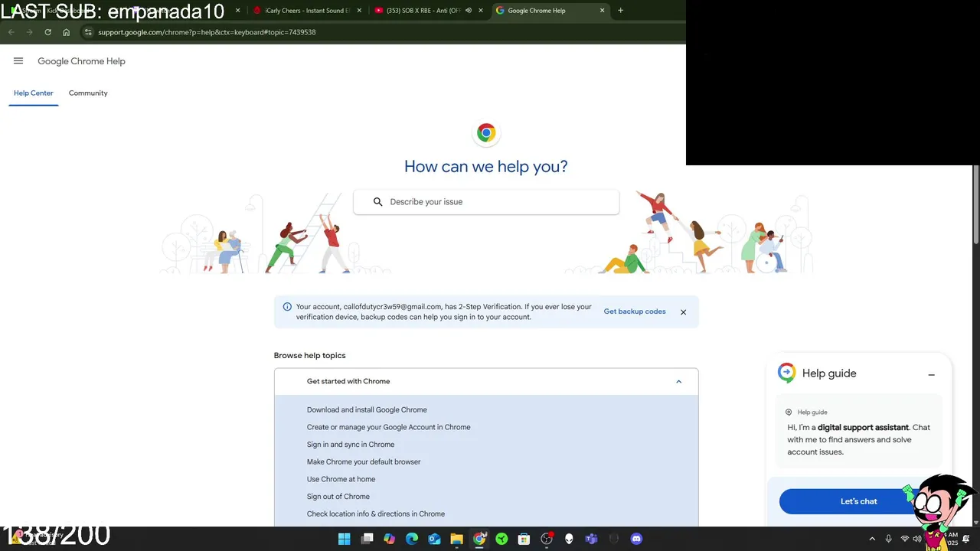The image size is (980, 551).
Task: Minimize the Help guide panel
Action: point(931,374)
